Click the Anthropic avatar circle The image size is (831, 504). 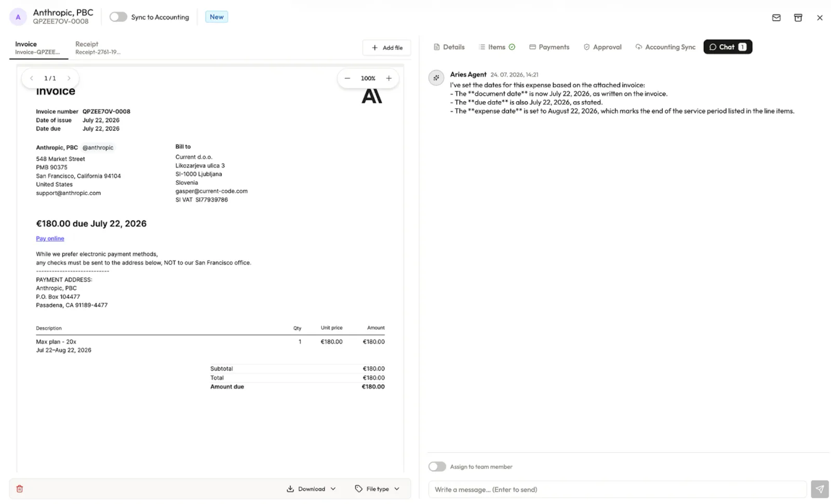18,17
